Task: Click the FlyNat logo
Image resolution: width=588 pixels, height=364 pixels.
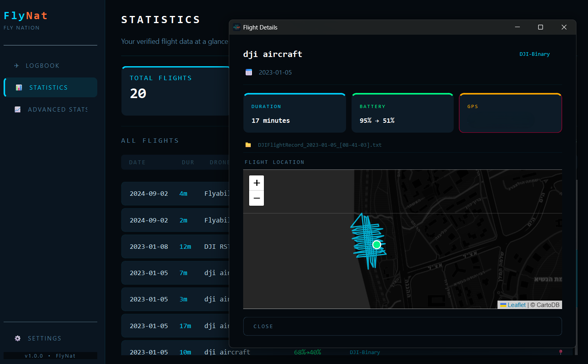Action: coord(26,16)
